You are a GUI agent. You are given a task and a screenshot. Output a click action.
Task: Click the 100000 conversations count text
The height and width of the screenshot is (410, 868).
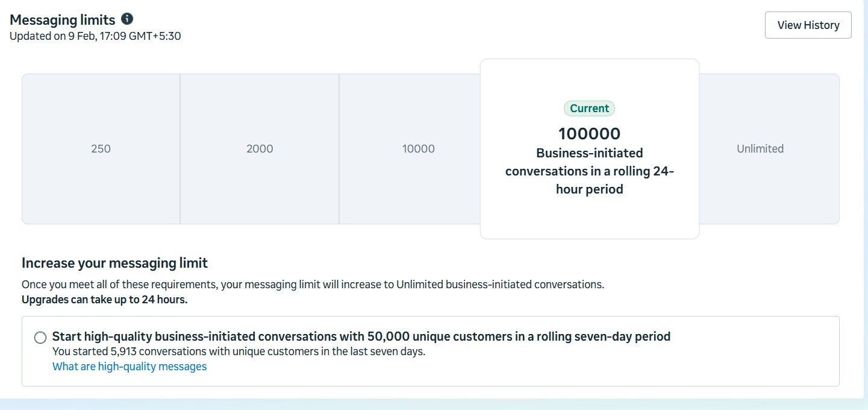(589, 133)
